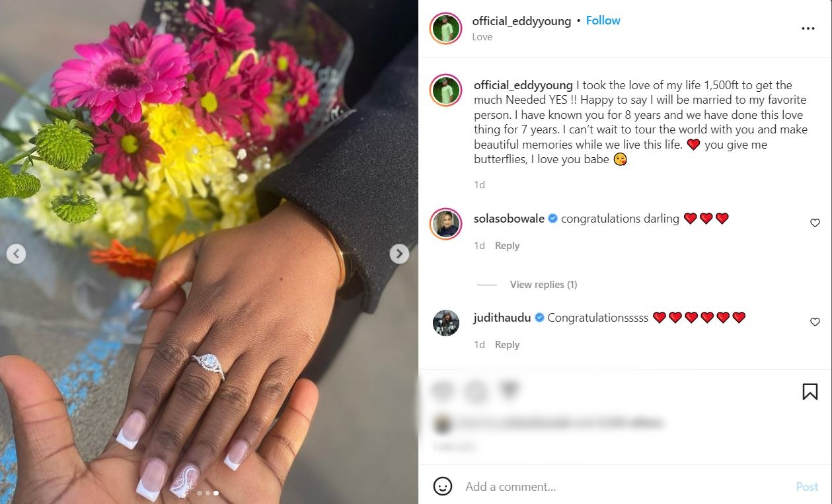Reply to solasobowale's comment
The width and height of the screenshot is (832, 504).
point(507,246)
